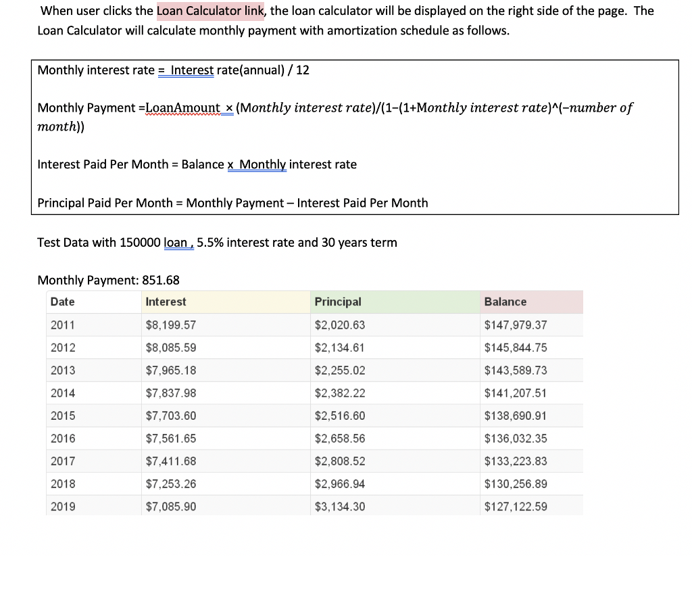This screenshot has height=616, width=692.
Task: Click balance value $145,844.75
Action: coord(516,348)
